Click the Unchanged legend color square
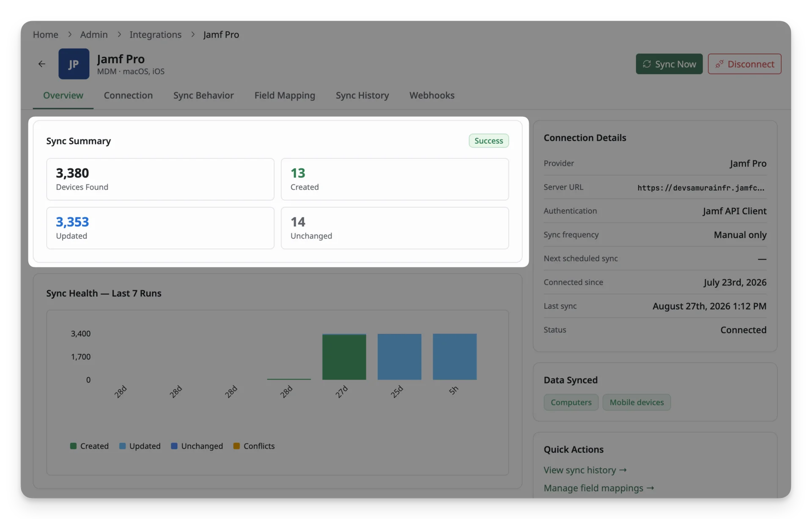 click(174, 446)
